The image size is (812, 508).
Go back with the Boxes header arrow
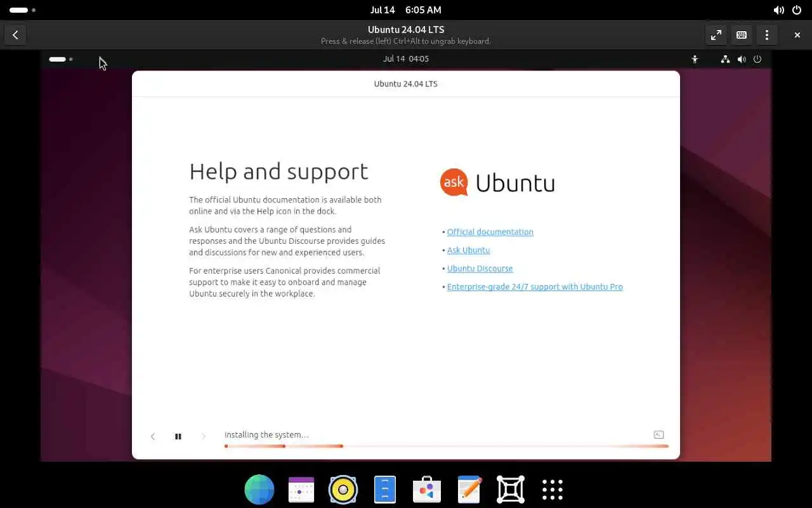(x=15, y=35)
